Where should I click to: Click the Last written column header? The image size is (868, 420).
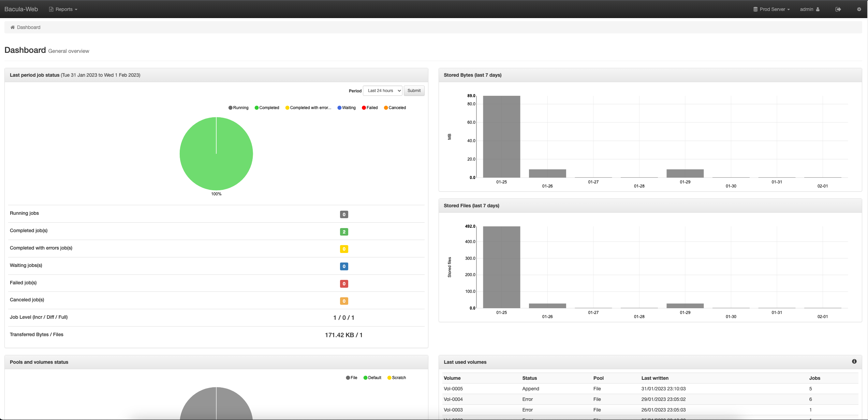click(655, 378)
